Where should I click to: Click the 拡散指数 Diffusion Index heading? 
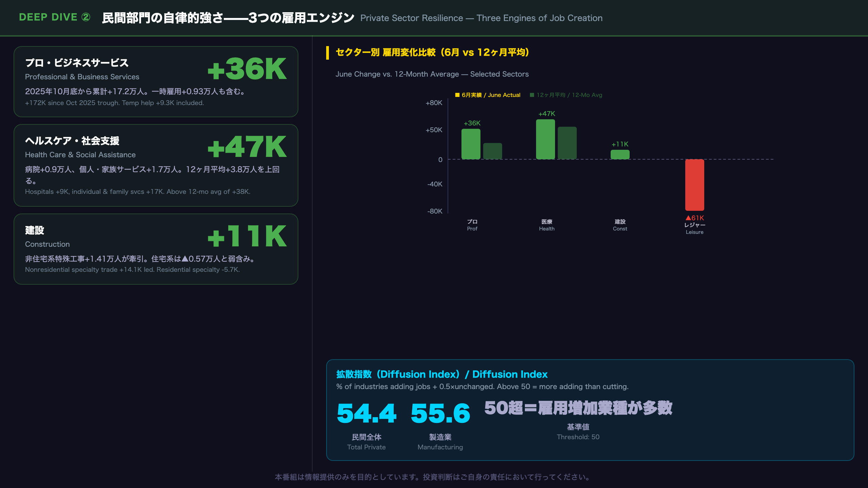(442, 374)
